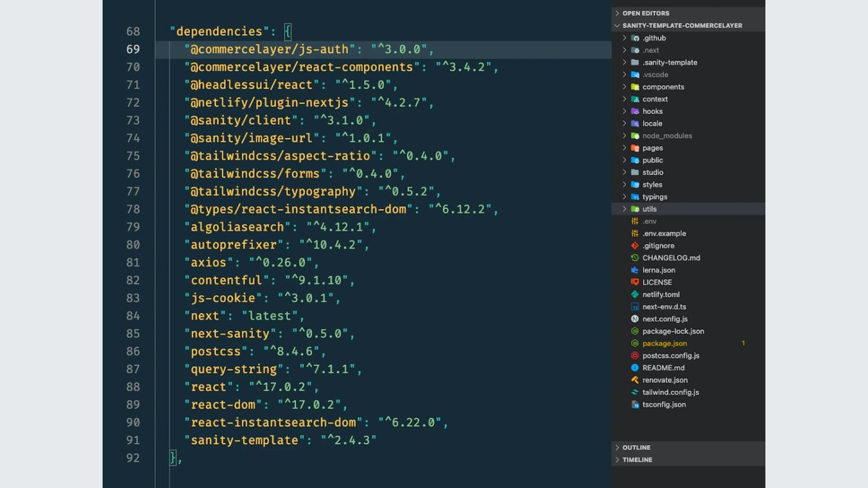Click the README.md info icon
The width and height of the screenshot is (868, 488).
[635, 368]
